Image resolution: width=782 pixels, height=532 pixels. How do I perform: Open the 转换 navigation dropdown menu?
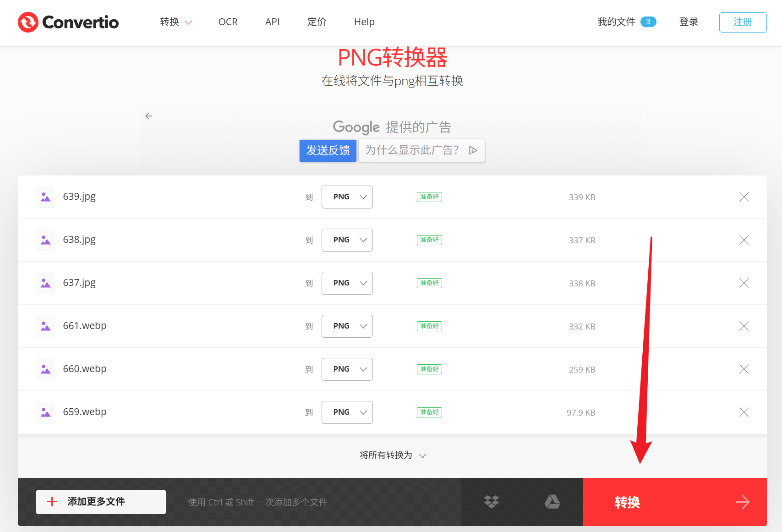tap(176, 22)
